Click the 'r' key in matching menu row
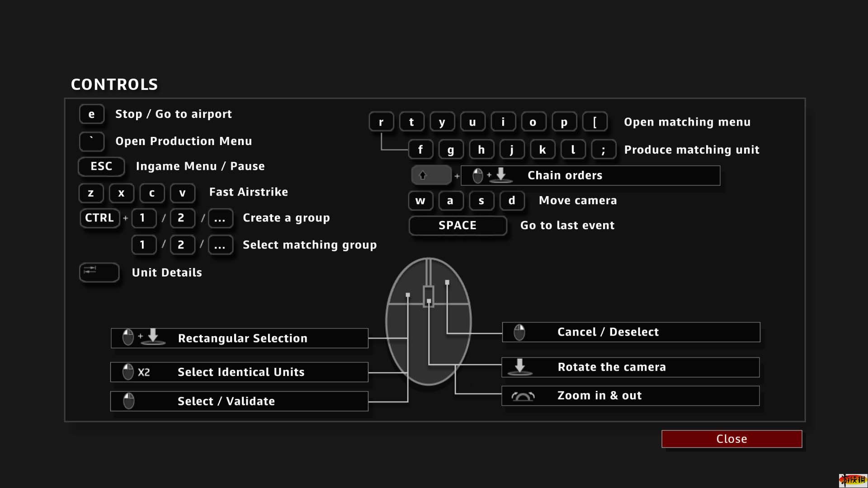Screen dimensions: 868x488 pos(381,122)
